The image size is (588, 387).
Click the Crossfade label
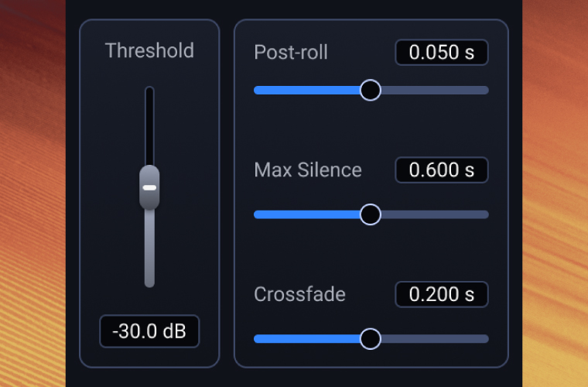[299, 294]
